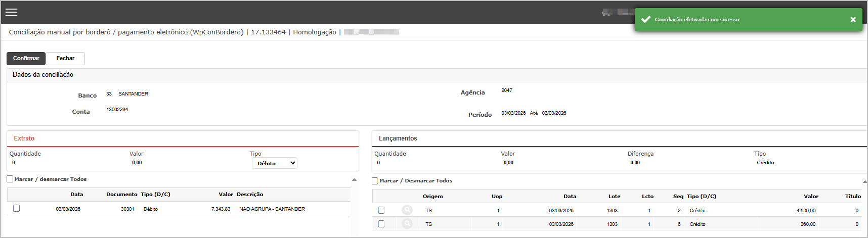The height and width of the screenshot is (238, 868).
Task: Click the checkmark icon in success toast
Action: click(x=645, y=20)
